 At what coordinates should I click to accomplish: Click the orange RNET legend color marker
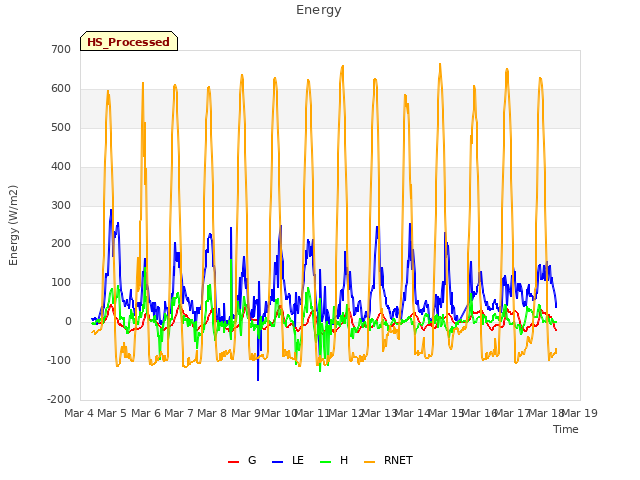369,462
